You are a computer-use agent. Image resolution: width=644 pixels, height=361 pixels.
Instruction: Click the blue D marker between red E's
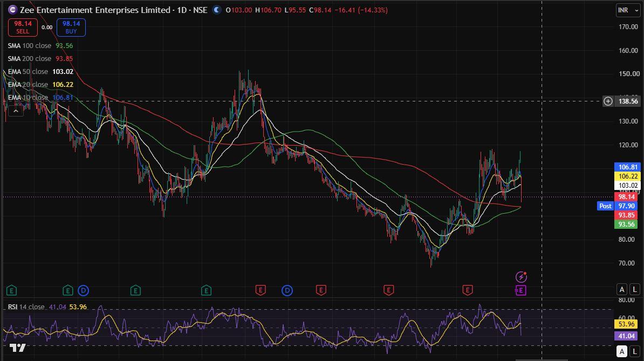tap(287, 291)
